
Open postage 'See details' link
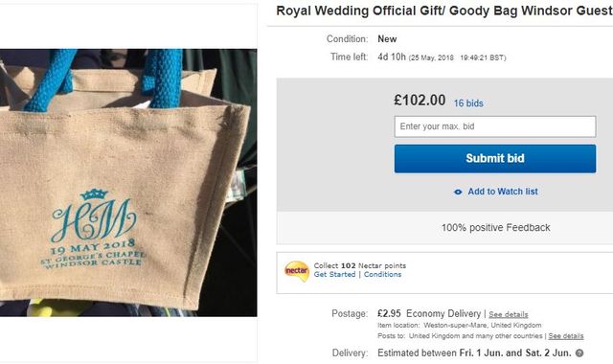[x=509, y=315]
